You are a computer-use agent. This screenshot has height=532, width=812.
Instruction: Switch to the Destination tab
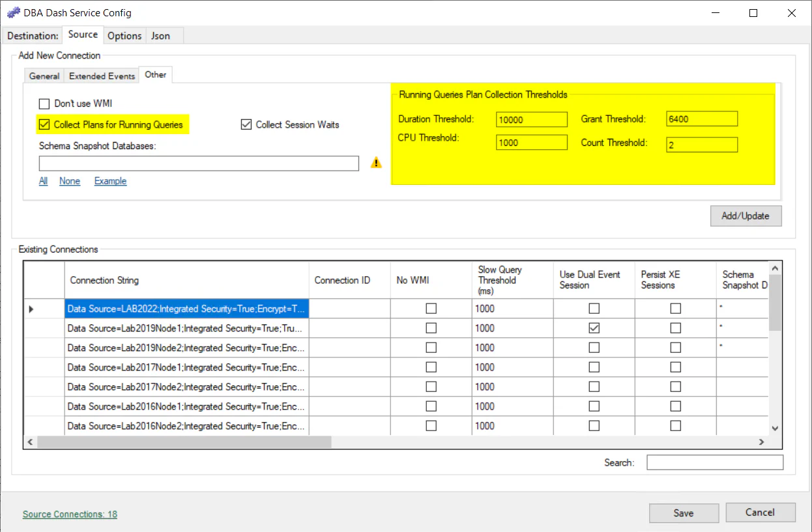[33, 36]
